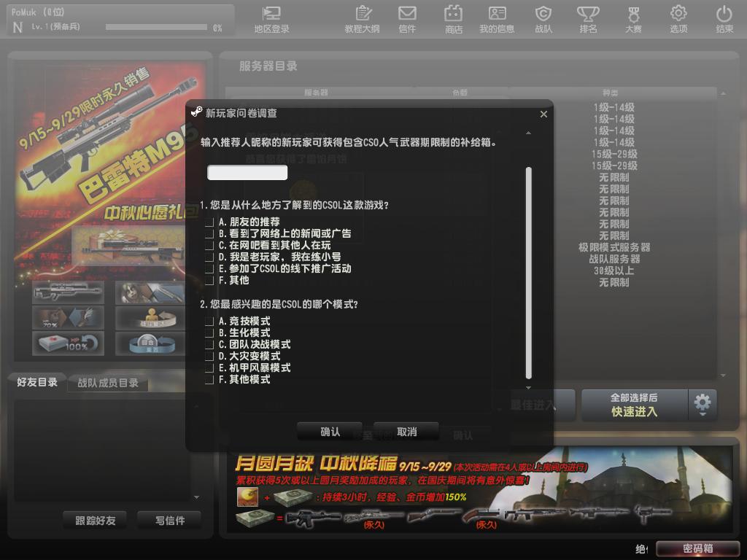Click the server list scroll-up arrow
This screenshot has width=747, height=560.
[x=723, y=93]
